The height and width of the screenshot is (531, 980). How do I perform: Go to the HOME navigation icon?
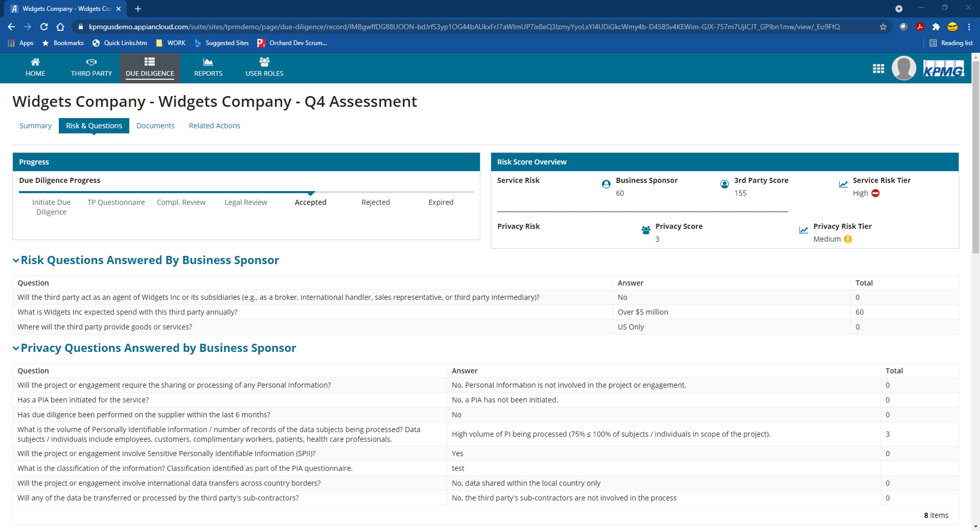pyautogui.click(x=35, y=62)
